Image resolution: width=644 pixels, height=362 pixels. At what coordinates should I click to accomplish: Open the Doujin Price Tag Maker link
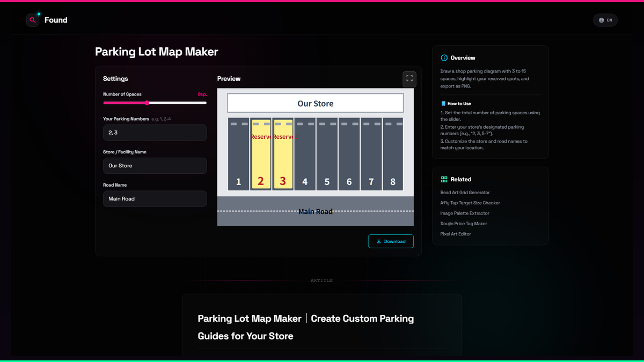464,224
